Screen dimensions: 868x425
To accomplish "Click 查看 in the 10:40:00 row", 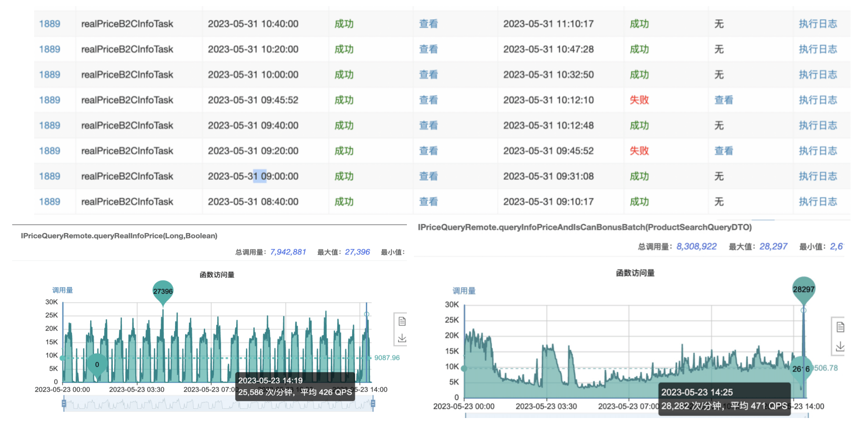I will 428,24.
